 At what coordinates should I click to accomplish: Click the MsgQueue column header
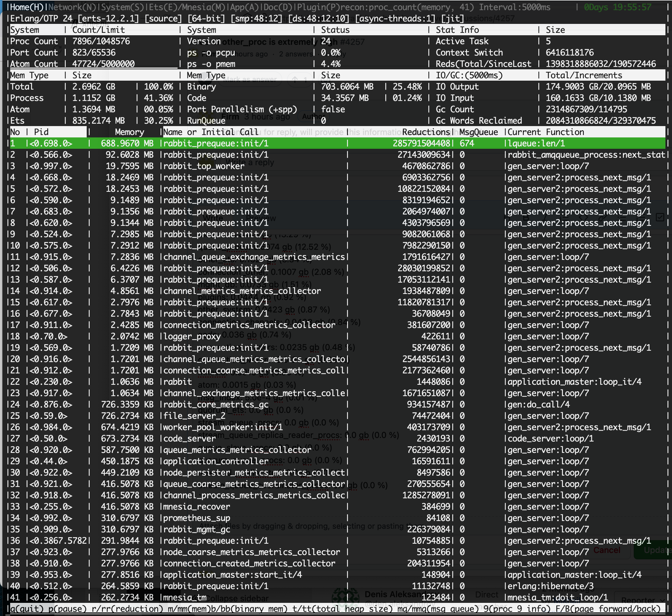[x=479, y=132]
